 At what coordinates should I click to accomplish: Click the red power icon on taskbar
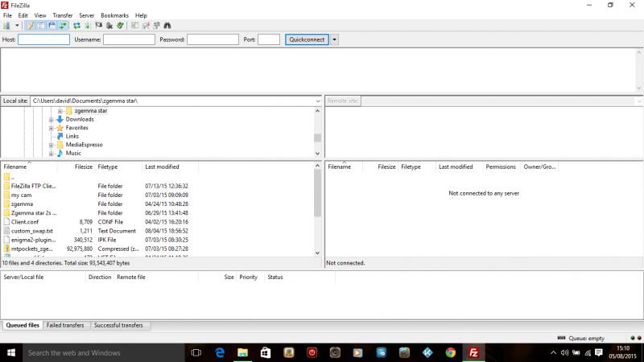click(312, 352)
